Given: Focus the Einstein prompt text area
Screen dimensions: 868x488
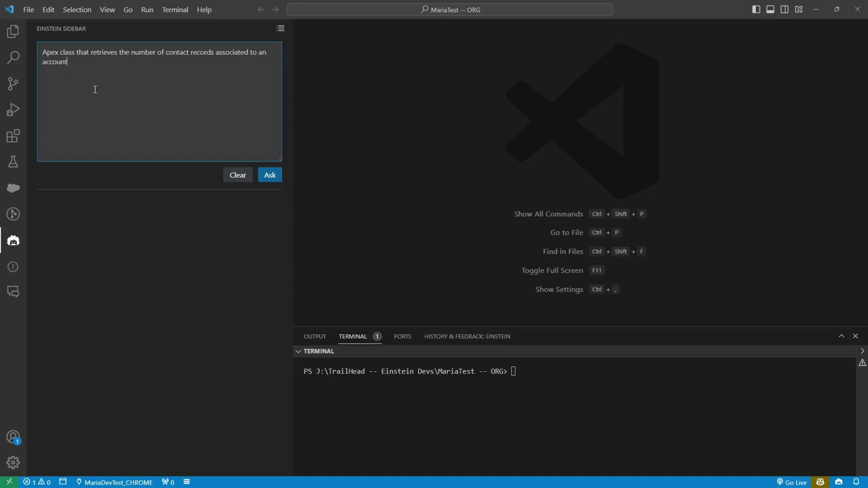Looking at the screenshot, I should pos(159,102).
